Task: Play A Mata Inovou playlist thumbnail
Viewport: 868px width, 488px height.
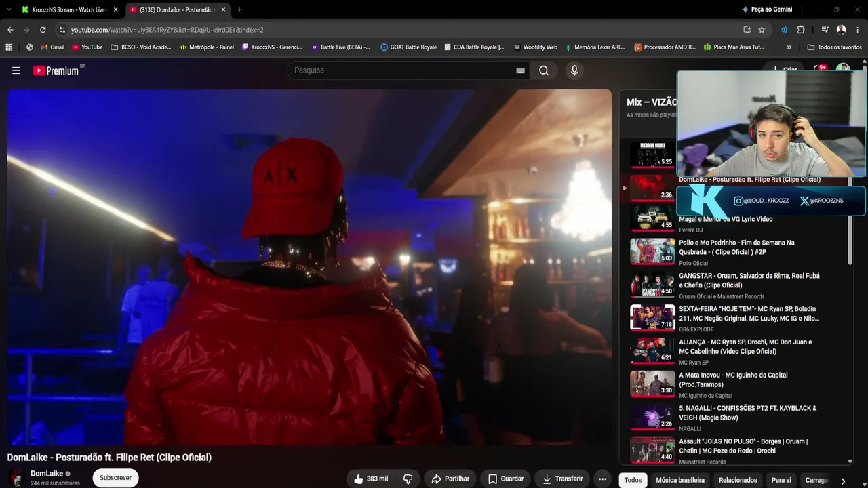Action: [652, 384]
